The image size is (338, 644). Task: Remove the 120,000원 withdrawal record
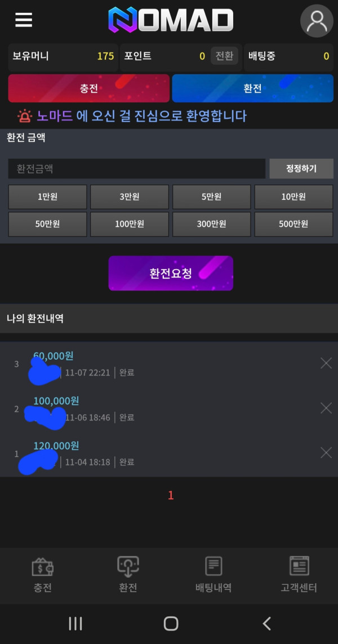pyautogui.click(x=326, y=453)
